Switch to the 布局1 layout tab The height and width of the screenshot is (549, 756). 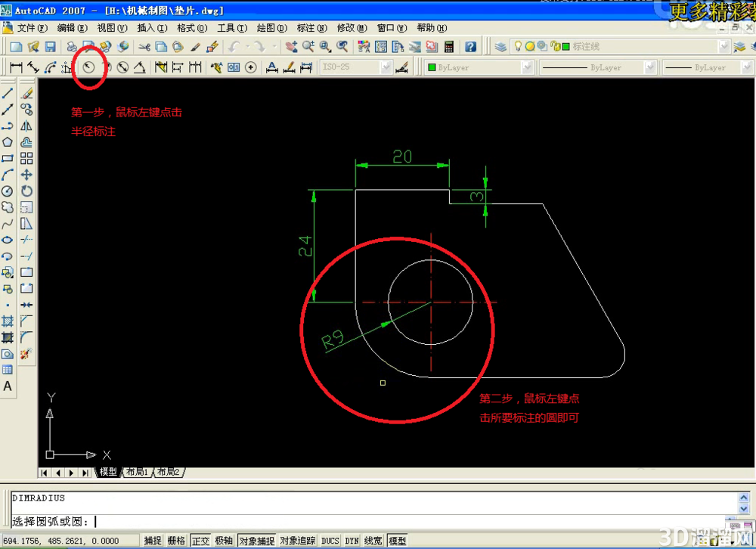pos(137,472)
